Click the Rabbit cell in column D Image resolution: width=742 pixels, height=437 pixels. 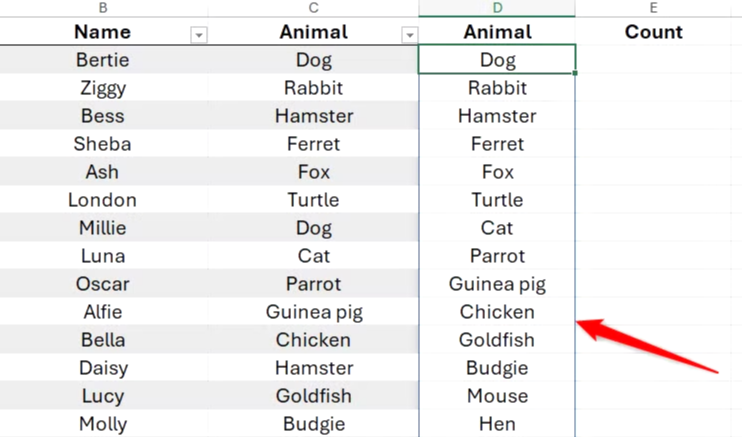497,88
